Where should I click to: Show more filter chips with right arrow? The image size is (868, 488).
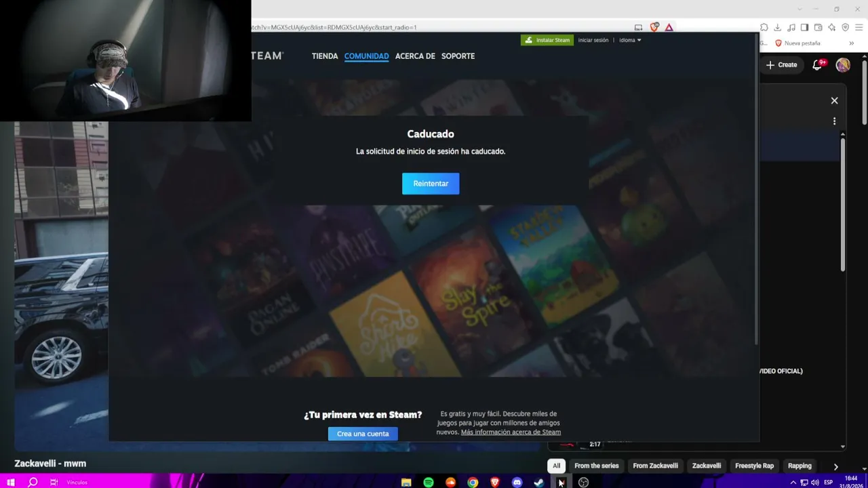(x=835, y=466)
